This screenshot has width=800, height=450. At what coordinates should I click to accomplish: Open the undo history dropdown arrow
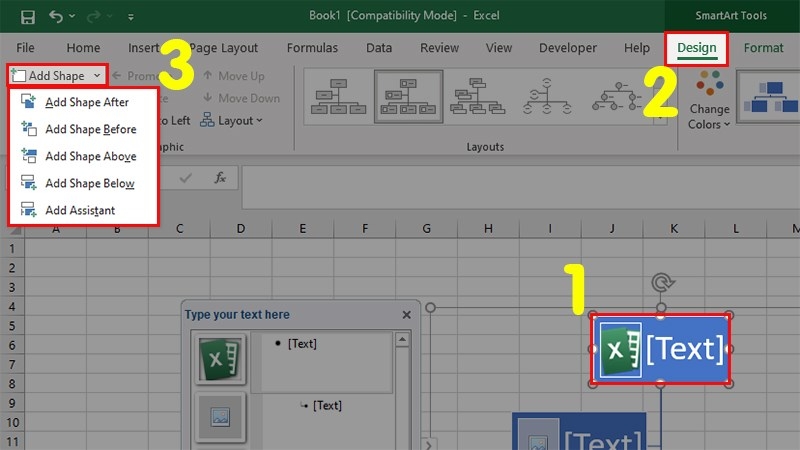(x=72, y=16)
